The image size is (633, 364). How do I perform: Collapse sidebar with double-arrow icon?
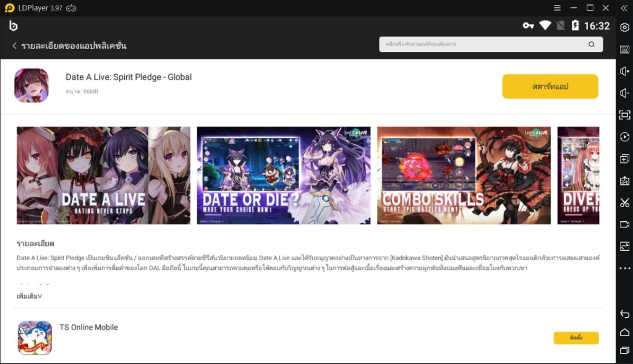624,8
